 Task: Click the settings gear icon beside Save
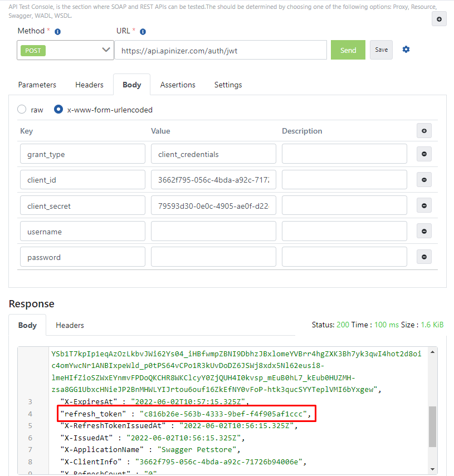tap(406, 50)
